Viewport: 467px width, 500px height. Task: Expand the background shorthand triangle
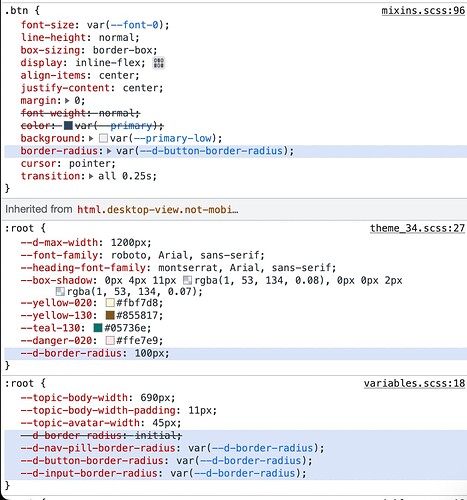point(91,138)
